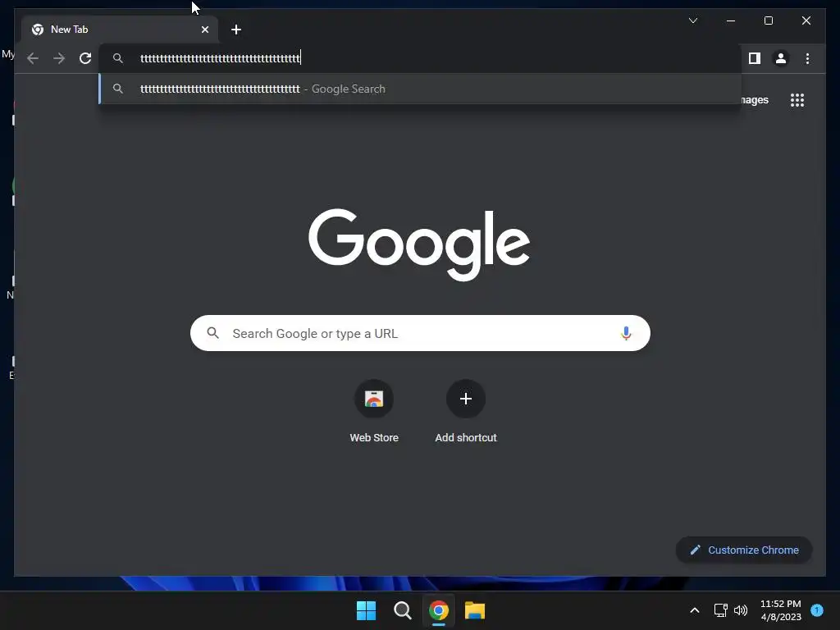Open File Explorer from taskbar
Viewport: 840px width, 630px height.
[x=475, y=610]
